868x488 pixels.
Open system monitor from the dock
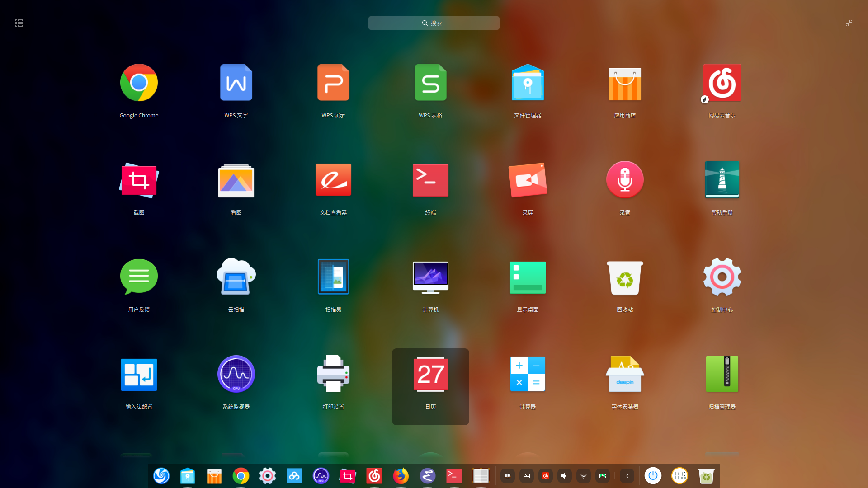[x=321, y=476]
